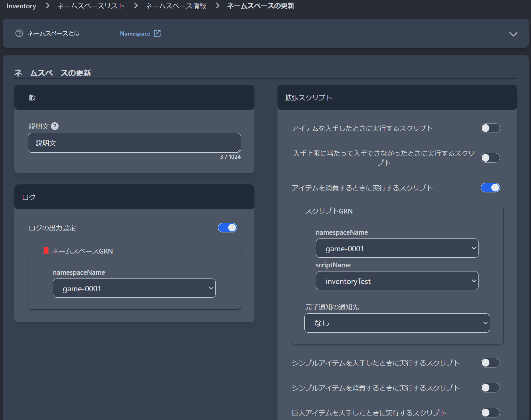Open 完了通知の通知先 dropdown showing なし
This screenshot has width=531, height=420.
click(x=397, y=323)
